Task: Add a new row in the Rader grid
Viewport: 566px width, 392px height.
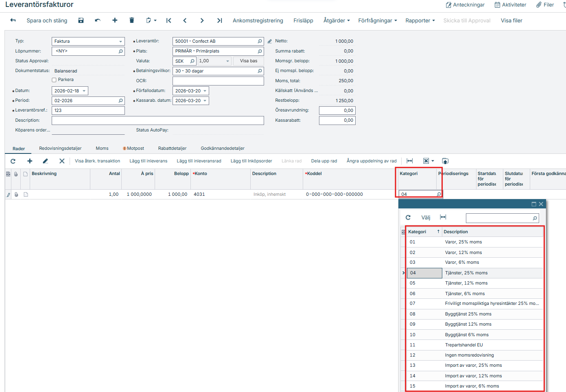Action: [x=30, y=161]
